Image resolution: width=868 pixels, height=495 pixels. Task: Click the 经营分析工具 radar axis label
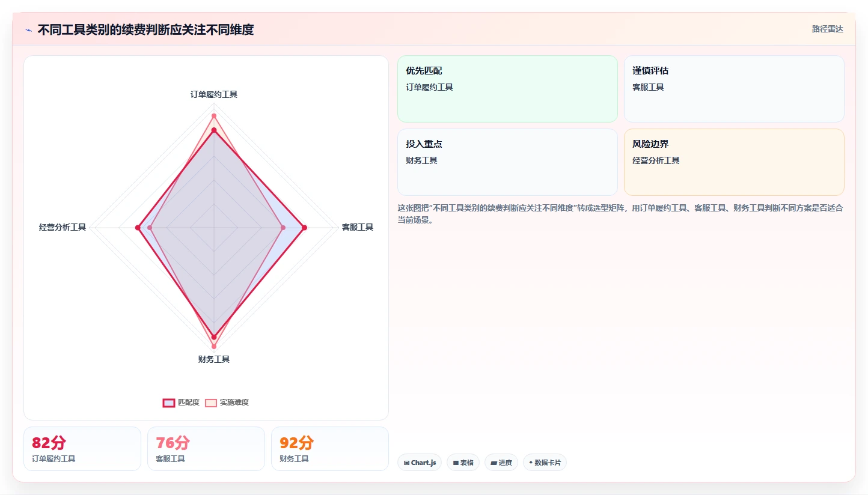pyautogui.click(x=63, y=227)
